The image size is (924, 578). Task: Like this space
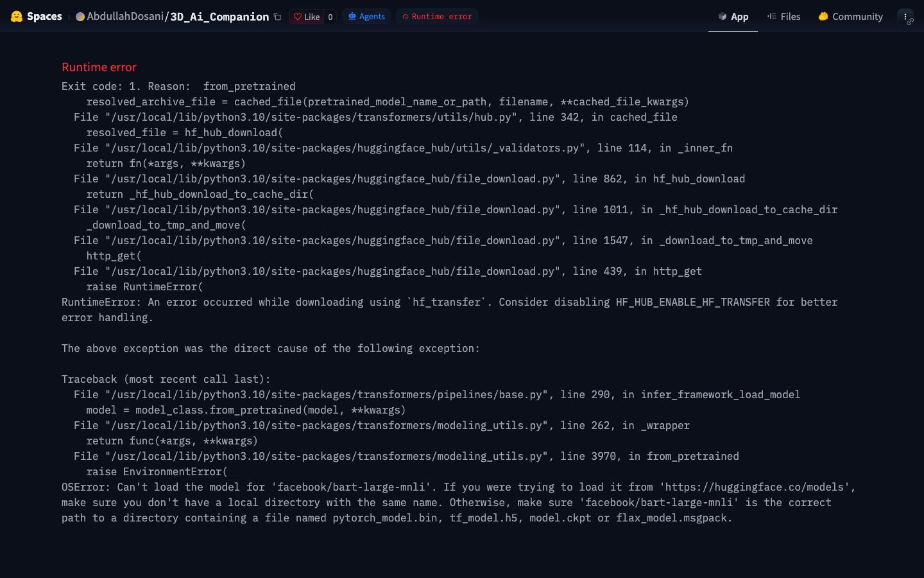pyautogui.click(x=307, y=17)
